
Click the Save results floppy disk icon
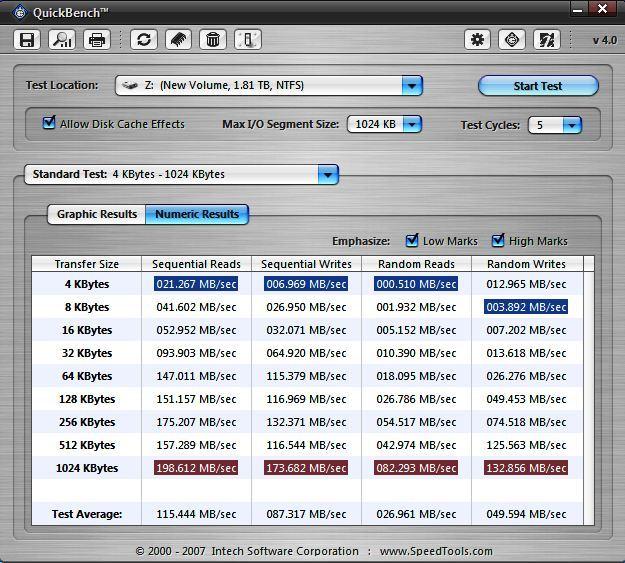(x=27, y=40)
